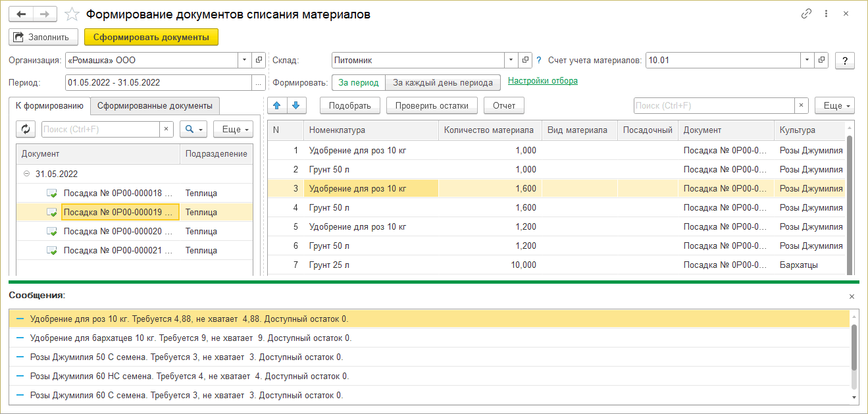Click the help question mark button
The height and width of the screenshot is (414, 868).
pyautogui.click(x=844, y=61)
